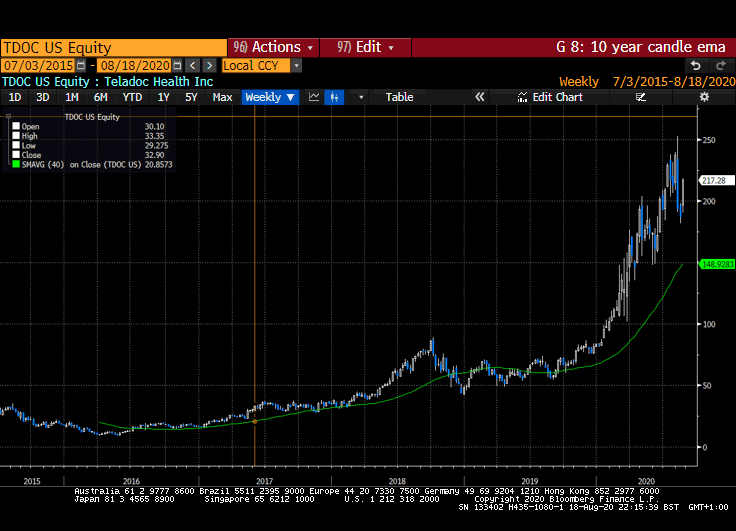Redo the chart change
The width and height of the screenshot is (736, 531).
point(721,65)
